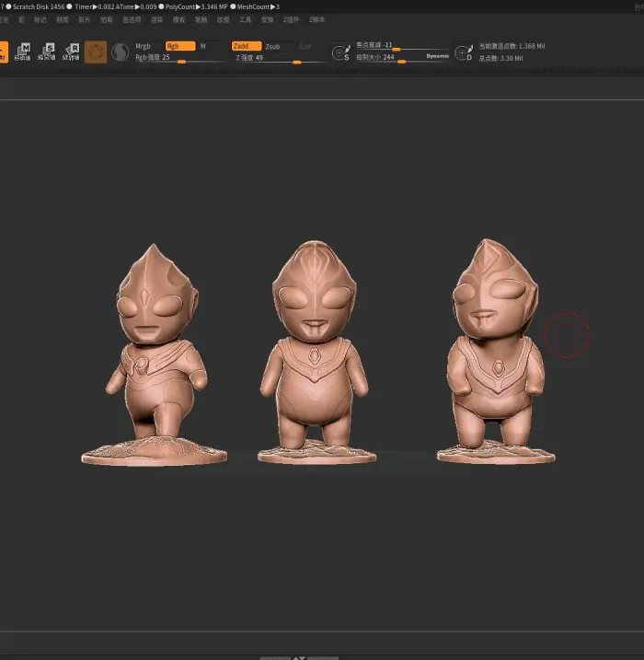The image size is (644, 660).
Task: Click the right figure model
Action: point(496,351)
